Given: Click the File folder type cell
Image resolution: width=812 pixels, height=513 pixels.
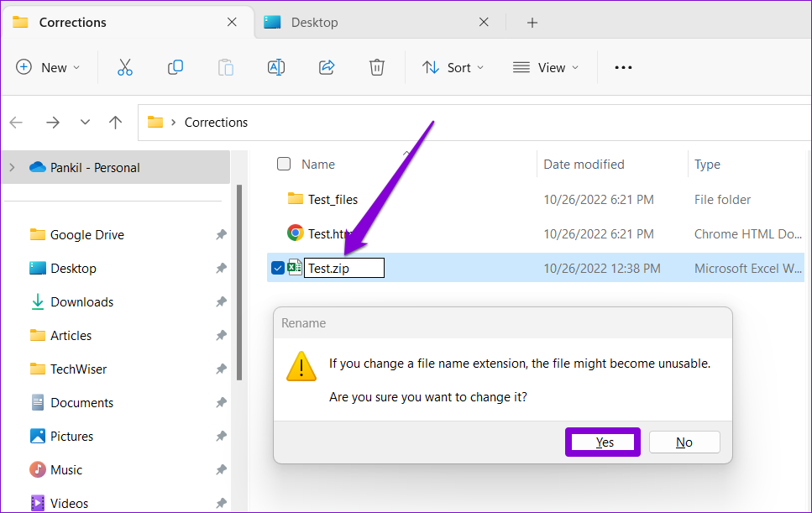Looking at the screenshot, I should [x=722, y=199].
